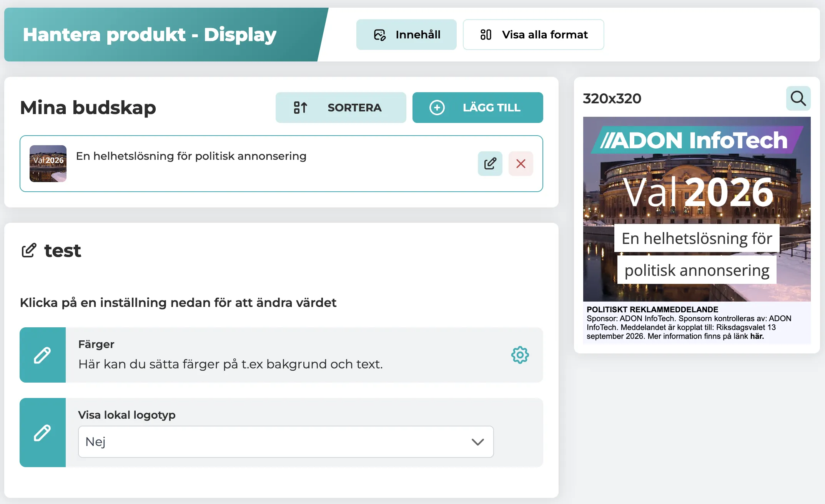The height and width of the screenshot is (504, 825).
Task: Open the Visa lokal logotyp dropdown
Action: (x=286, y=442)
